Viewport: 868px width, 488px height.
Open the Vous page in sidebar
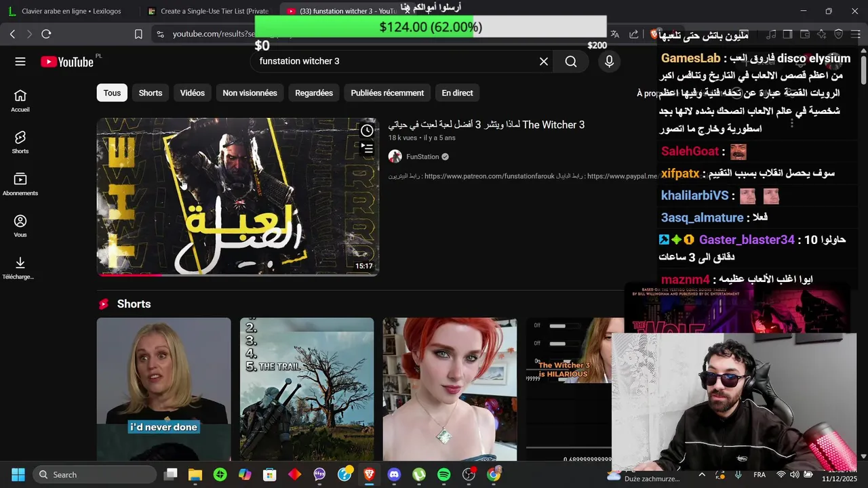pyautogui.click(x=20, y=226)
